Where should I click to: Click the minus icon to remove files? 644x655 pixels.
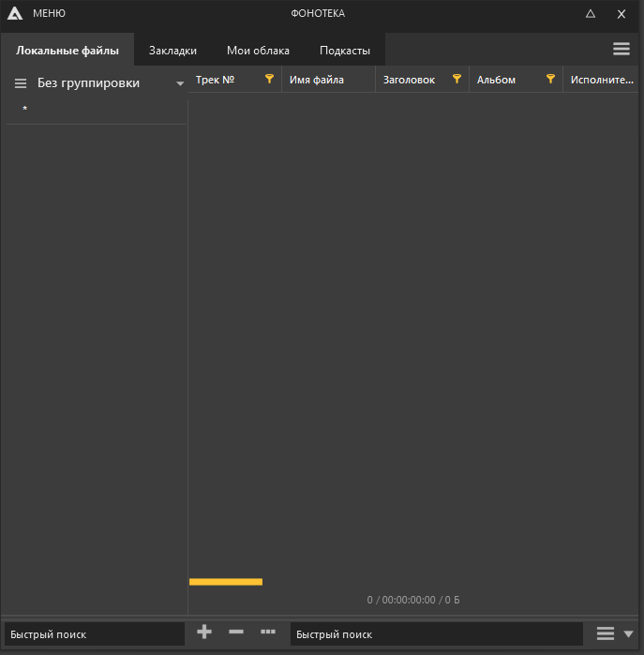(x=236, y=633)
